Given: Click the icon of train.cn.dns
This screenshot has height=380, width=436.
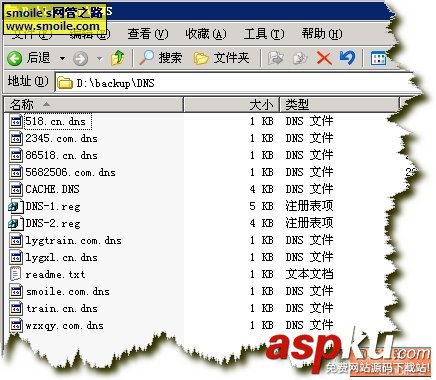Looking at the screenshot, I should pos(16,308).
